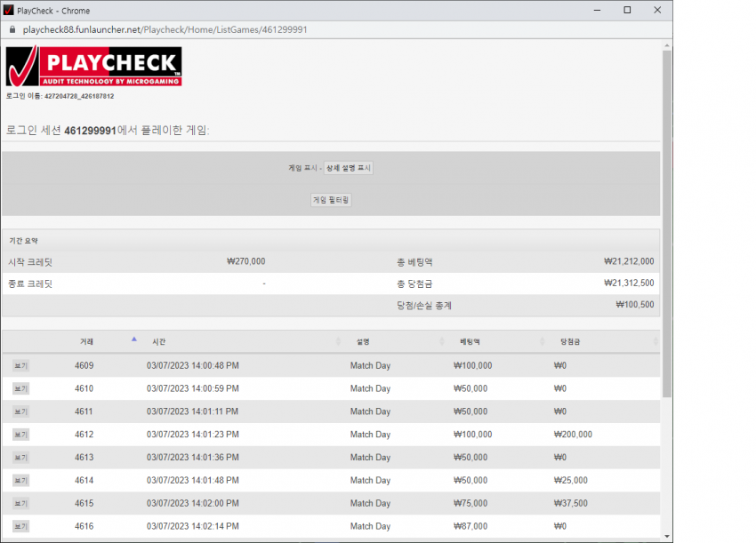Select transaction number 4611

click(84, 411)
